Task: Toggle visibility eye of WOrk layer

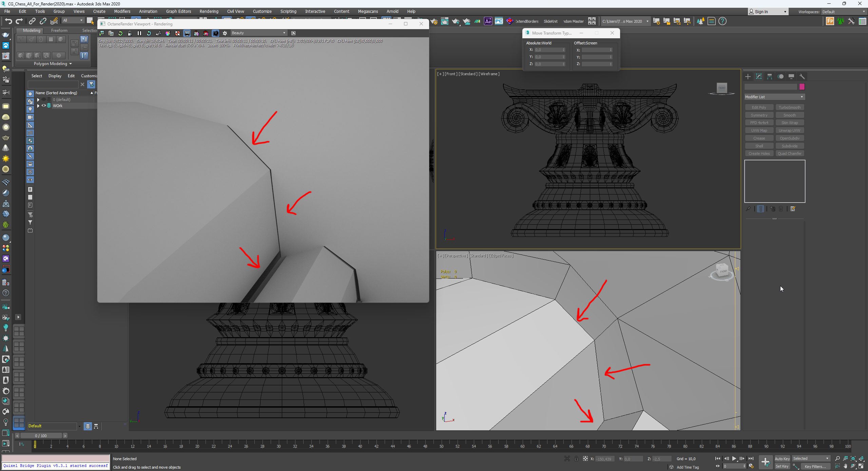Action: tap(44, 106)
